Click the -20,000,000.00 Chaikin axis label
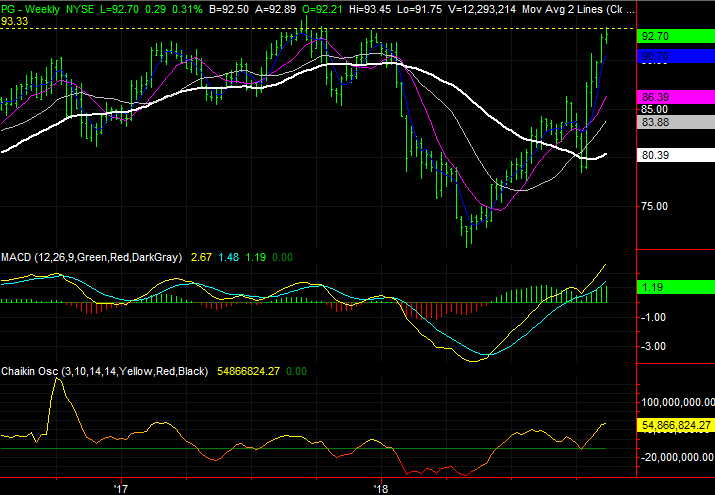The width and height of the screenshot is (715, 495). [678, 457]
